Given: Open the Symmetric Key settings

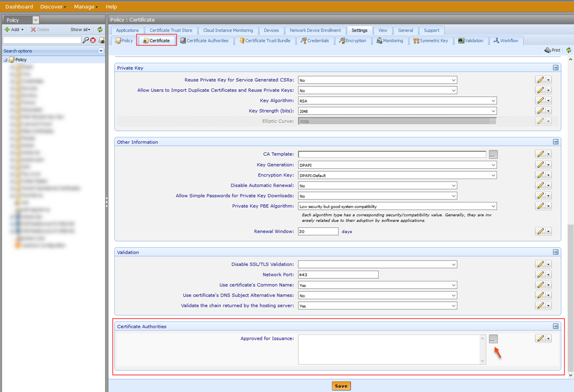Looking at the screenshot, I should 430,40.
